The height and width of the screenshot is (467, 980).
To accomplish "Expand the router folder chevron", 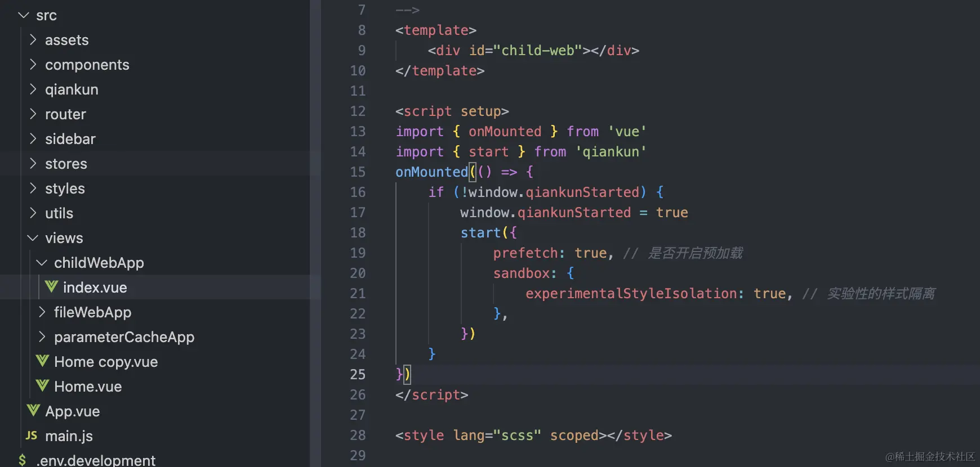I will tap(33, 114).
